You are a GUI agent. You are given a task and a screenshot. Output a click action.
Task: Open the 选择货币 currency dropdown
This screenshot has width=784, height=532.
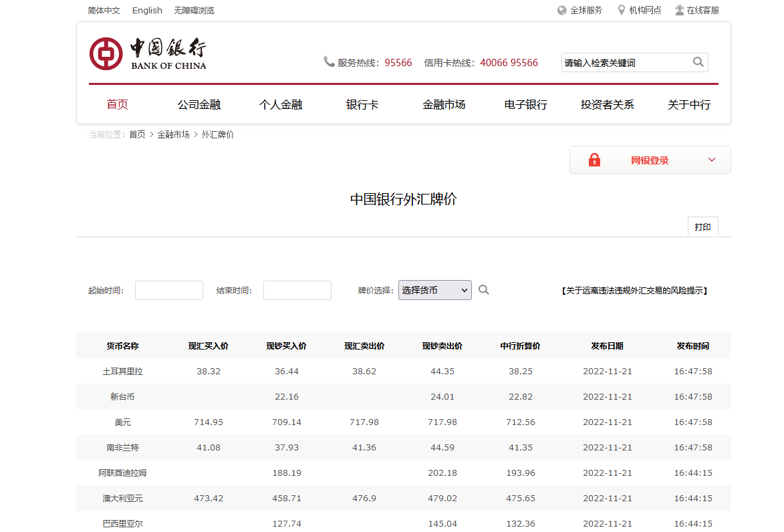(x=435, y=290)
